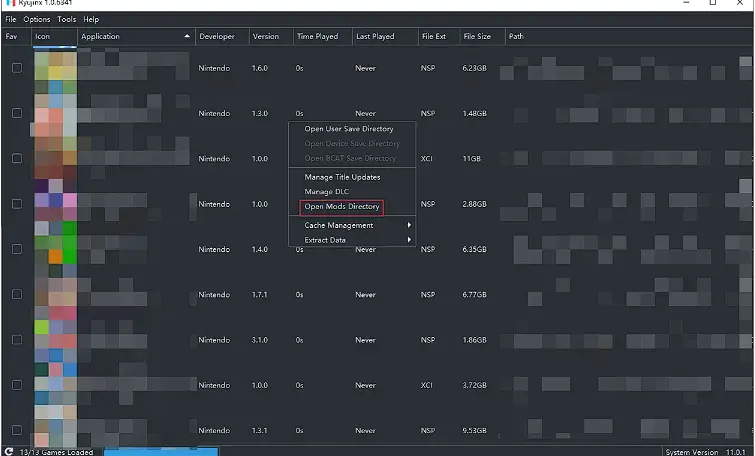Click the game icon in the 1.48GB row
The width and height of the screenshot is (755, 456).
click(54, 113)
